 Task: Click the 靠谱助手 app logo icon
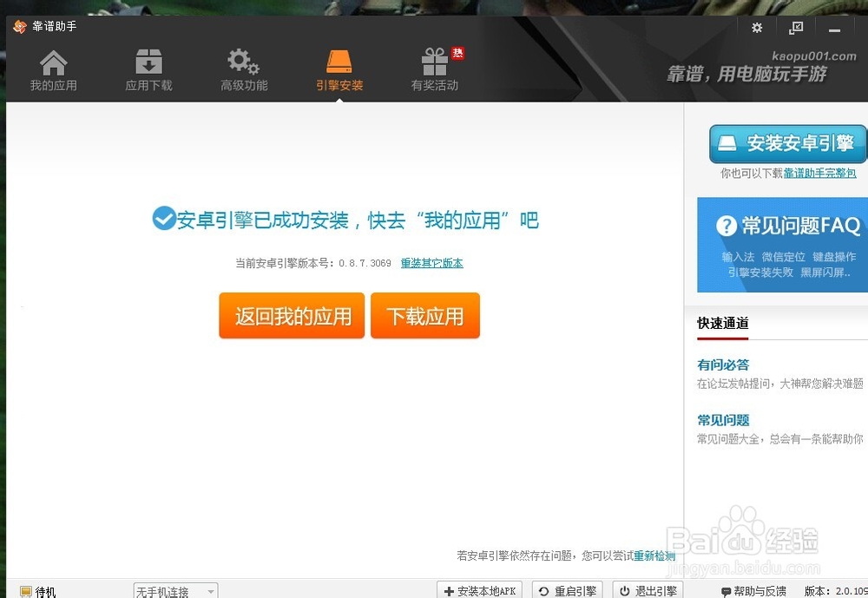coord(20,27)
